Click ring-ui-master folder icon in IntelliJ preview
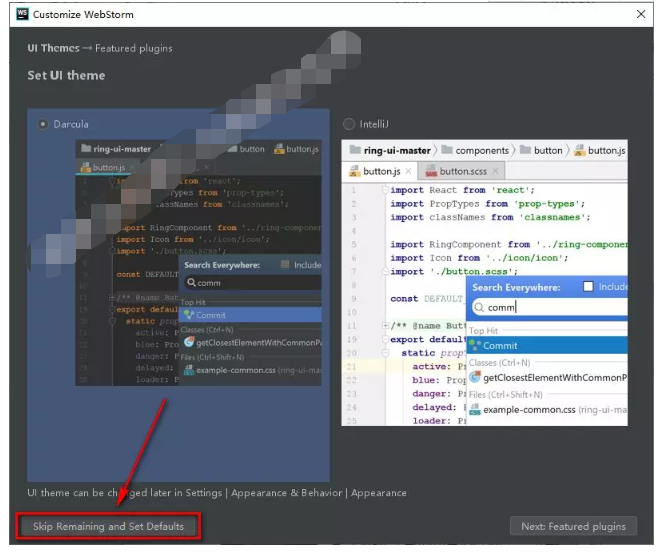 355,150
